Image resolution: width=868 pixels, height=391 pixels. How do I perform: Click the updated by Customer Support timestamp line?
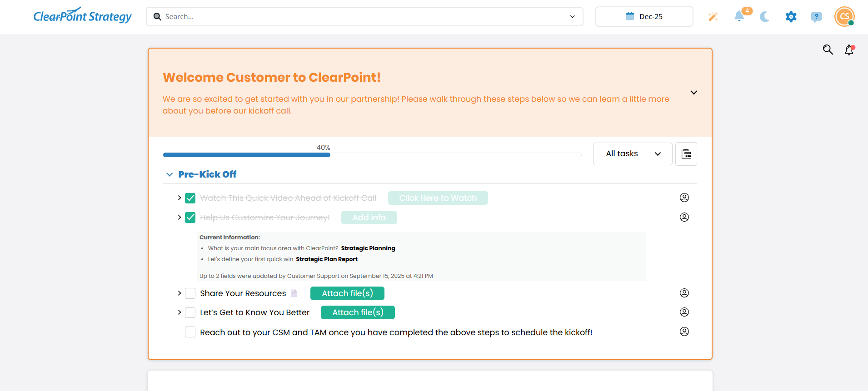tap(316, 276)
